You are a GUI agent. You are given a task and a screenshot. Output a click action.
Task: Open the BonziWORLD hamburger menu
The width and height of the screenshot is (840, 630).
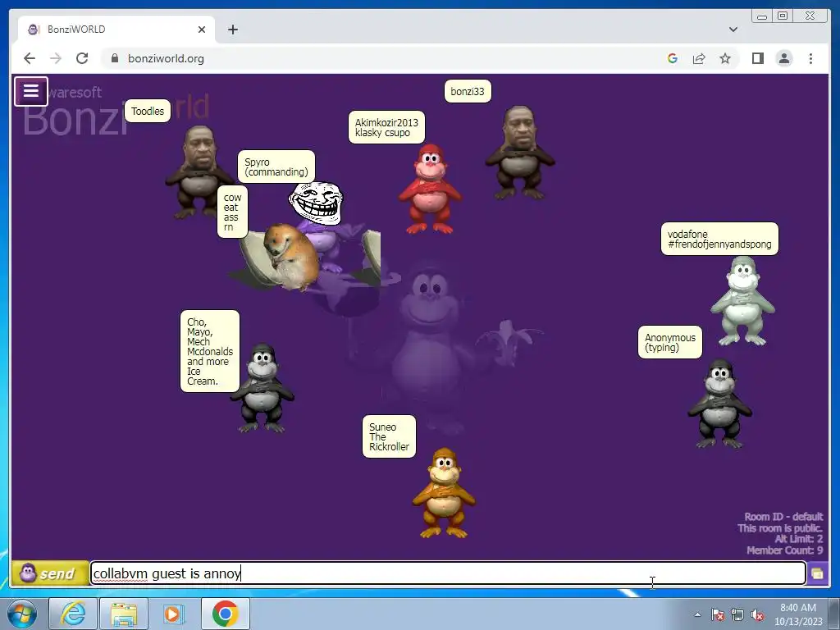pos(31,91)
